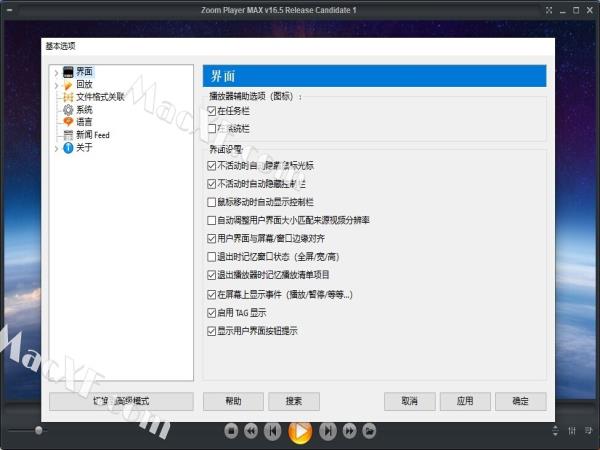Click the playlist icon at bottom right

pyautogui.click(x=589, y=431)
